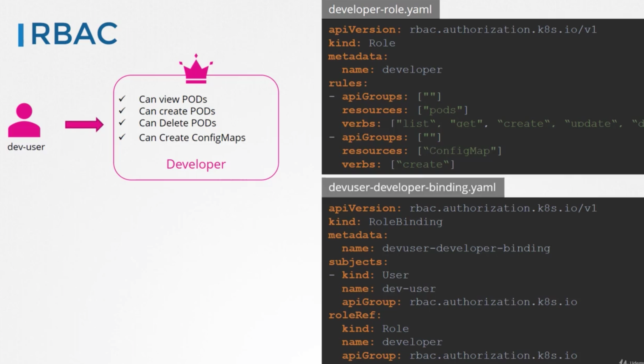Click the RBAC slide title
Viewport: 644px width, 364px height.
[74, 34]
